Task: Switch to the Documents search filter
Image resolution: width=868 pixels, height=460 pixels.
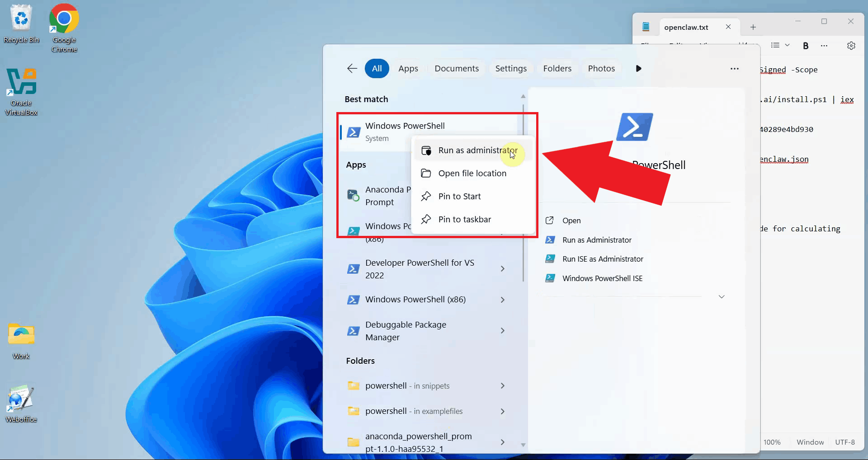Action: pos(456,69)
